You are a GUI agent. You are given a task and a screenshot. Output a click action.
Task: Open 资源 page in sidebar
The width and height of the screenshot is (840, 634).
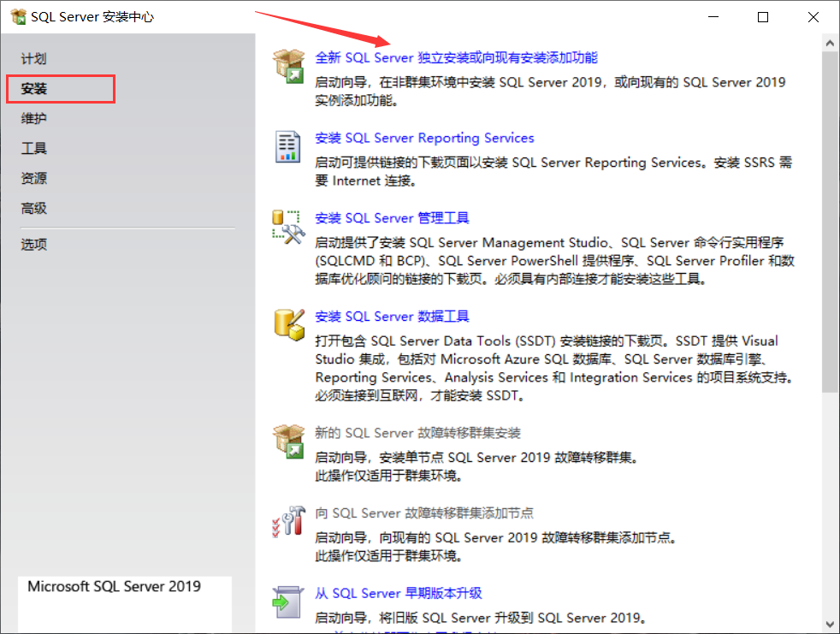[x=33, y=178]
